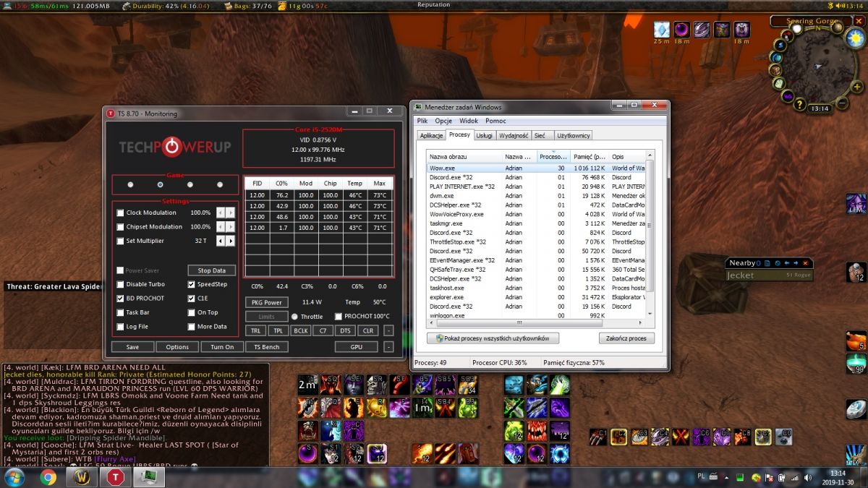Tick the Set Multiplier checkbox
Screen dimensions: 868x488
120,241
